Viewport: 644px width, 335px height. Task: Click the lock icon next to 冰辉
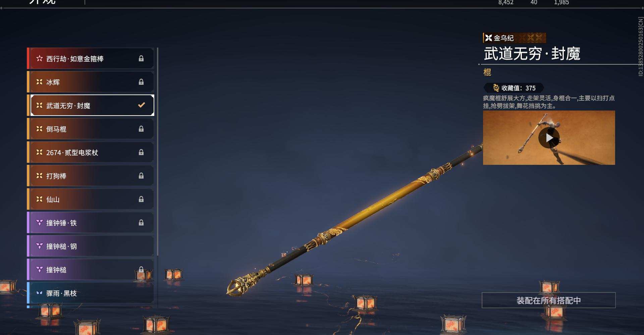coord(141,82)
